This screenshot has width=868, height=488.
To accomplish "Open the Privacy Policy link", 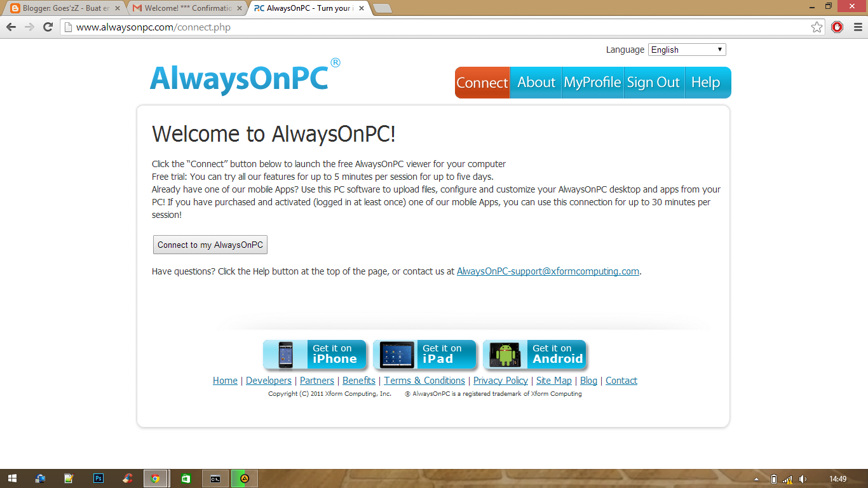I will click(501, 381).
